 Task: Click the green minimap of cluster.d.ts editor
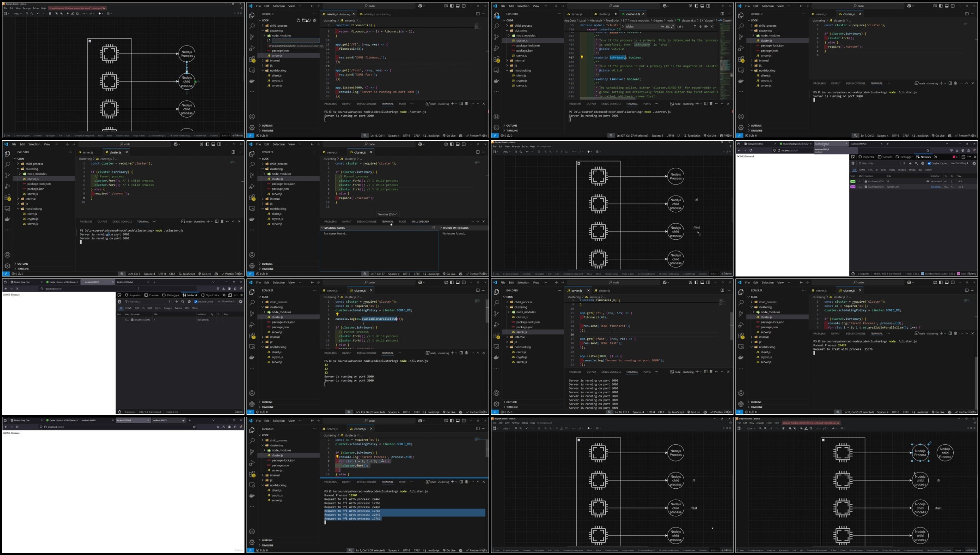[725, 61]
